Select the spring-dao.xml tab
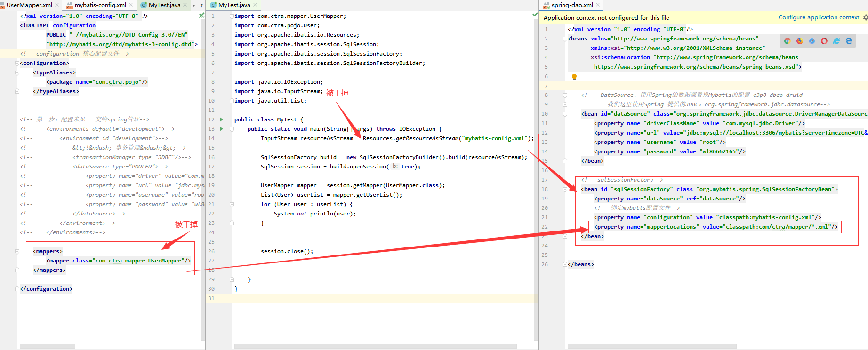The image size is (868, 350). 572,5
